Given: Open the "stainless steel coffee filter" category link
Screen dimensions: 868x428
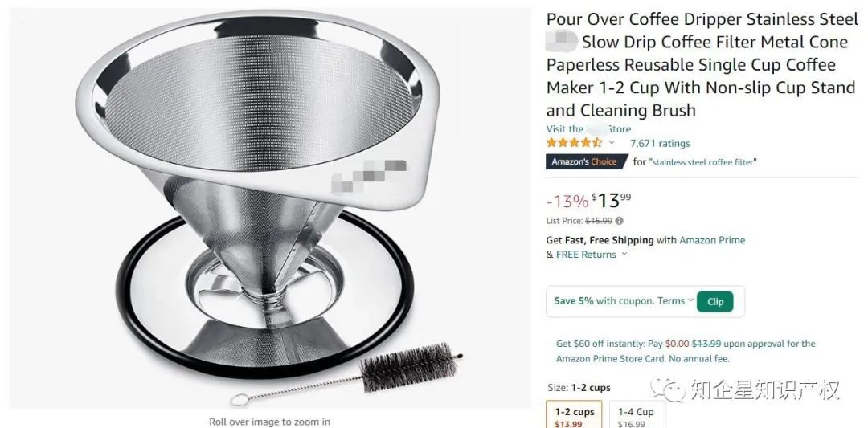Looking at the screenshot, I should (x=702, y=162).
